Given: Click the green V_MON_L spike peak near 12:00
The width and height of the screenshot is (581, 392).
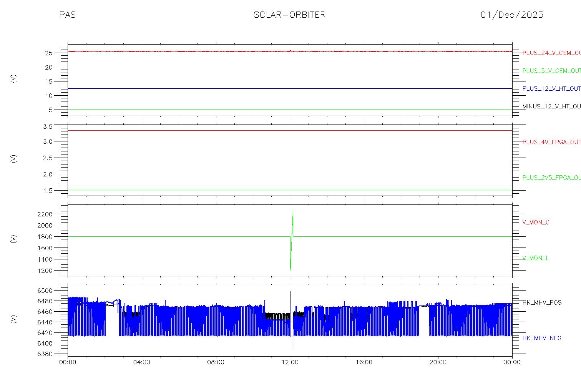Looking at the screenshot, I should pos(293,211).
